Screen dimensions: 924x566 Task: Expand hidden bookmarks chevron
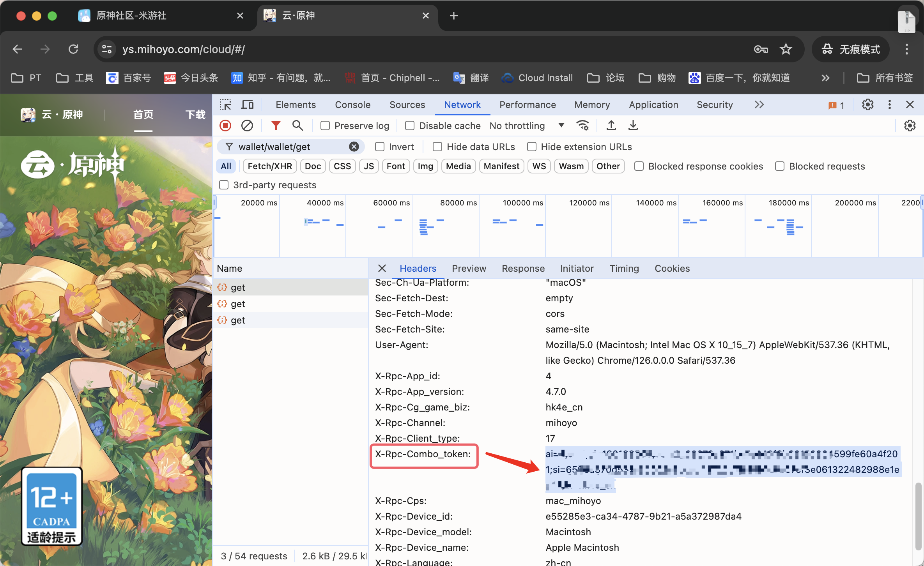point(825,78)
